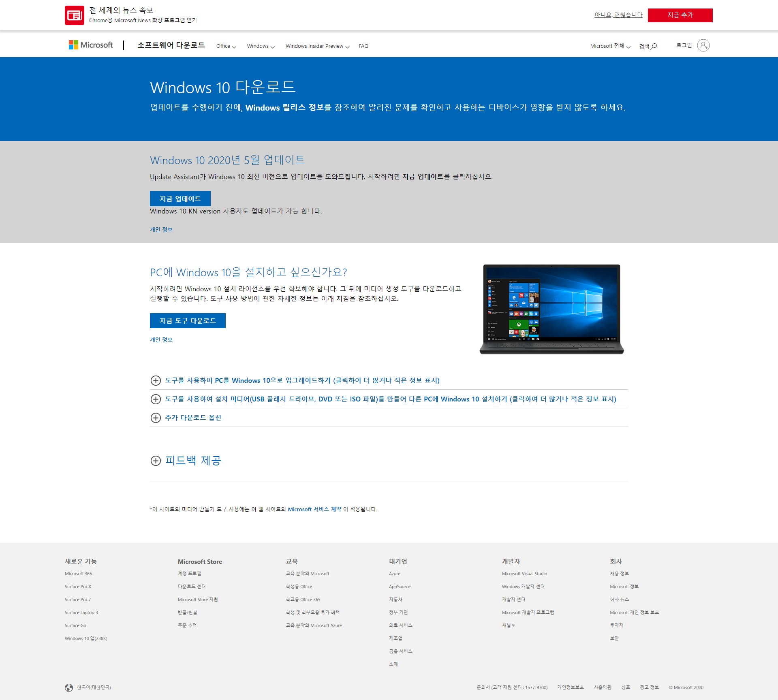Screen dimensions: 778x700
Task: Expand the 추가 다운로드 옵션 plus icon
Action: [x=156, y=418]
